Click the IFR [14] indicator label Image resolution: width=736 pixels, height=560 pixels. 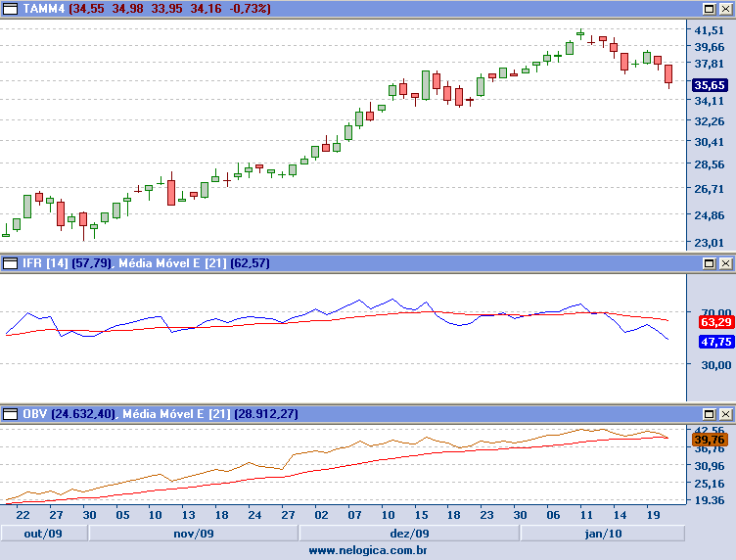(45, 263)
